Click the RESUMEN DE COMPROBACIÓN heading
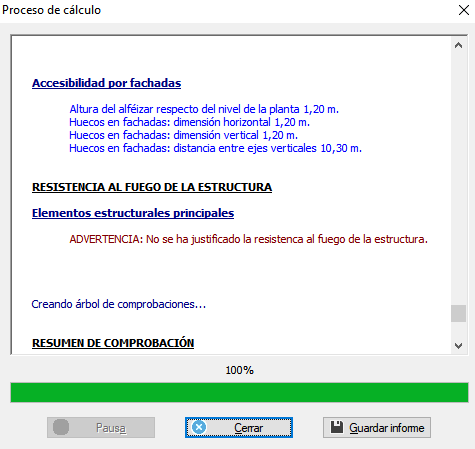This screenshot has height=449, width=475. (x=113, y=343)
